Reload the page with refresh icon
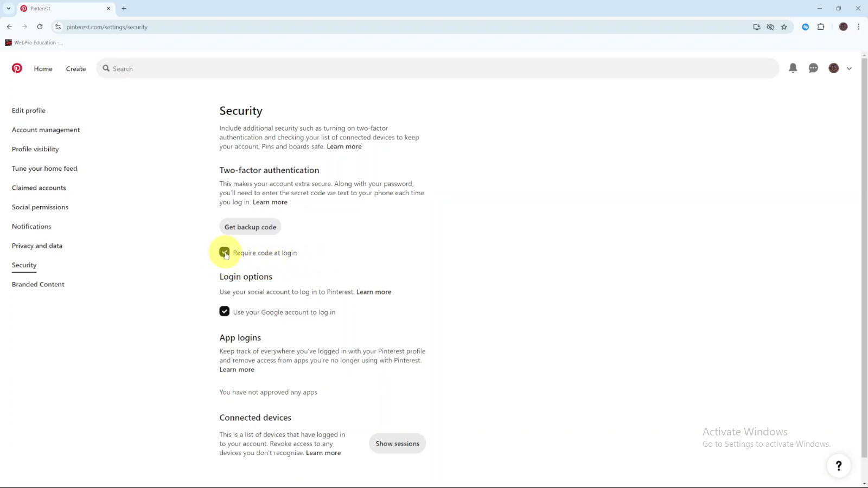 click(x=40, y=27)
